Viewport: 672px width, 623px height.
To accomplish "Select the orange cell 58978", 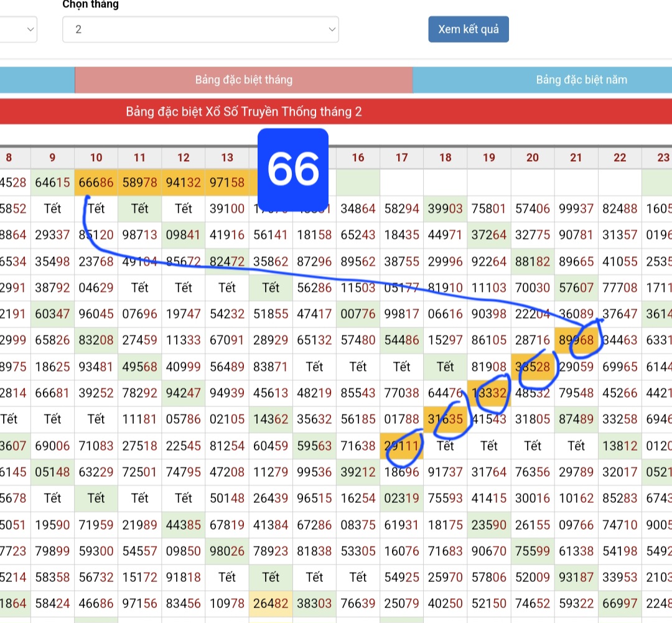I will tap(139, 182).
